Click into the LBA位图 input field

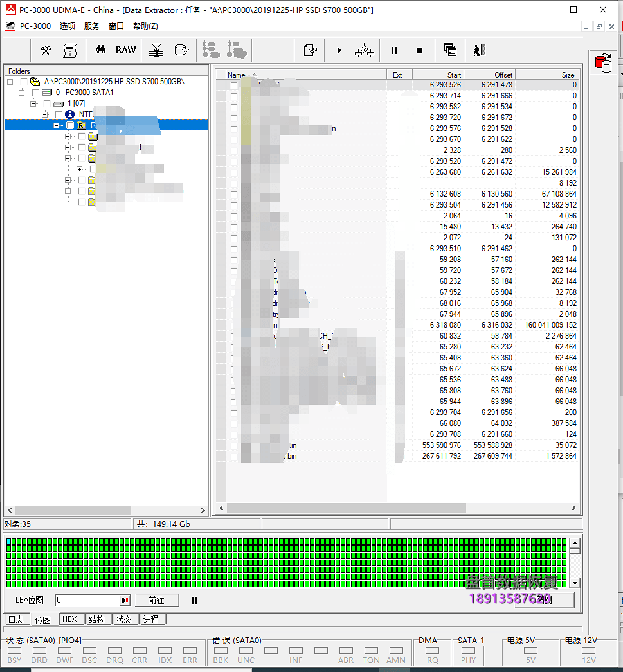(x=88, y=601)
